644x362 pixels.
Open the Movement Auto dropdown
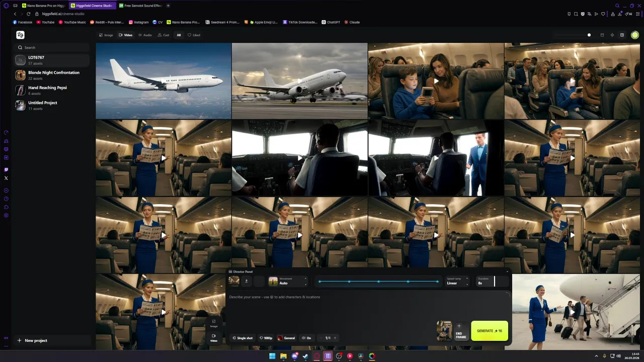(x=287, y=281)
